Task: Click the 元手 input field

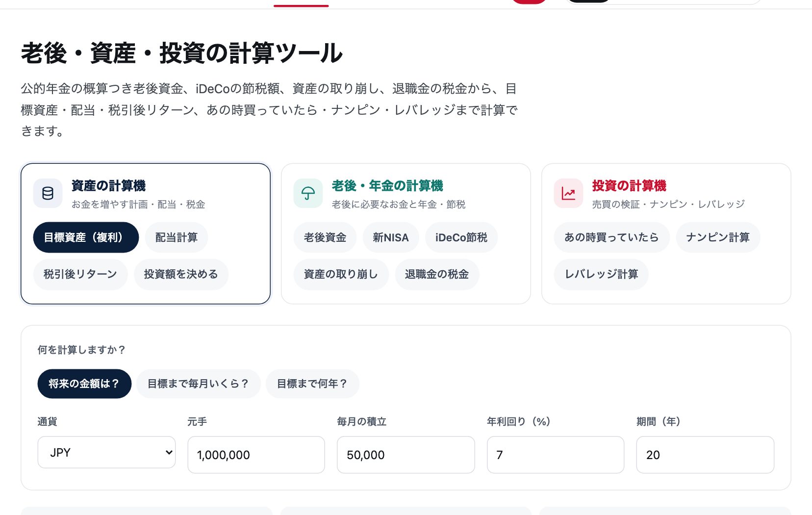Action: 256,455
